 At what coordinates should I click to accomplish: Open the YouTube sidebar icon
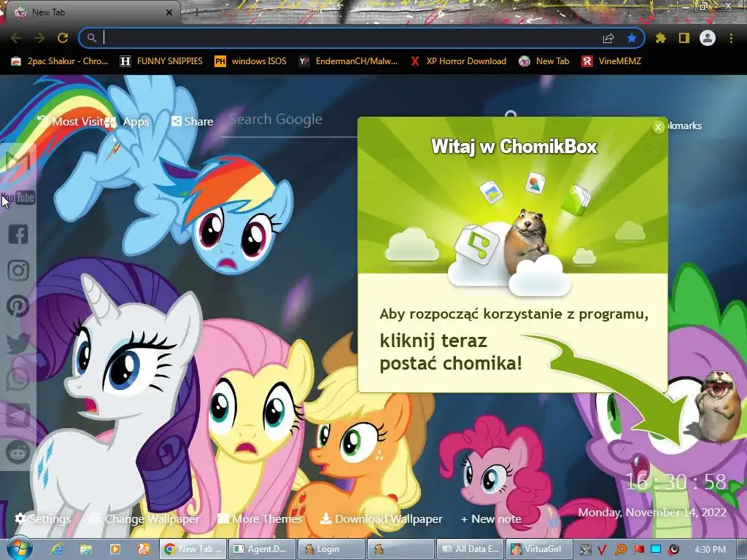point(18,198)
